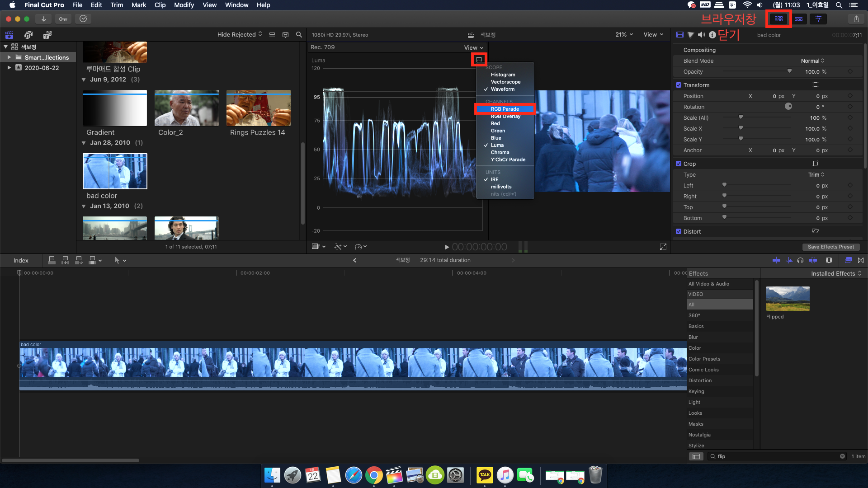Screen dimensions: 868x488
Task: Drag the Opacity slider in inspector
Action: pyautogui.click(x=789, y=71)
